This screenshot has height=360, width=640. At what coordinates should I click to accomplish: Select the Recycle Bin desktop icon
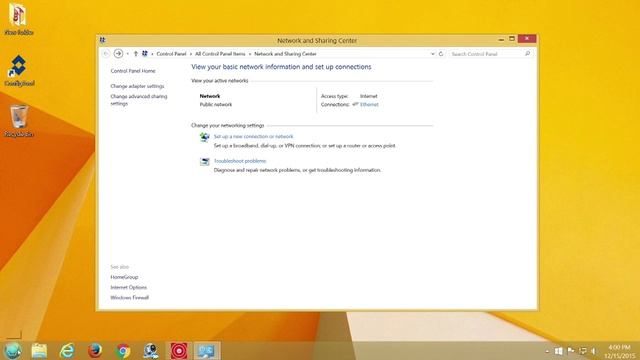point(19,121)
